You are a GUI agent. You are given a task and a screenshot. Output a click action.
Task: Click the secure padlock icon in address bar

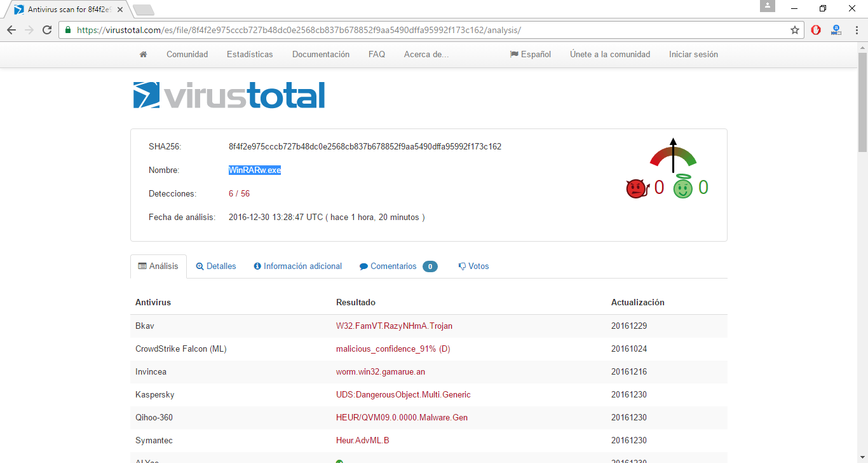click(x=68, y=30)
